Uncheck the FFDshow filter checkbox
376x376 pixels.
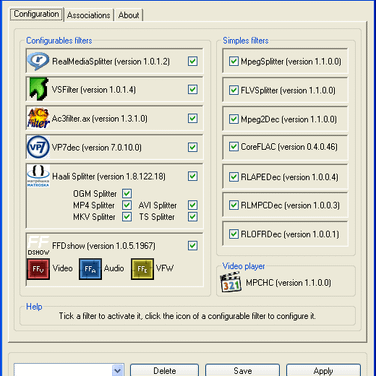(x=193, y=246)
